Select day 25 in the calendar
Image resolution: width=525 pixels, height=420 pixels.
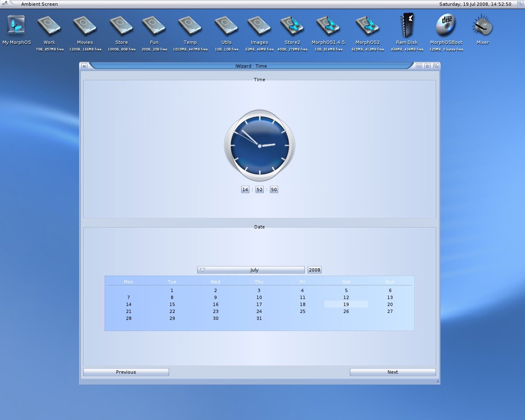(302, 311)
